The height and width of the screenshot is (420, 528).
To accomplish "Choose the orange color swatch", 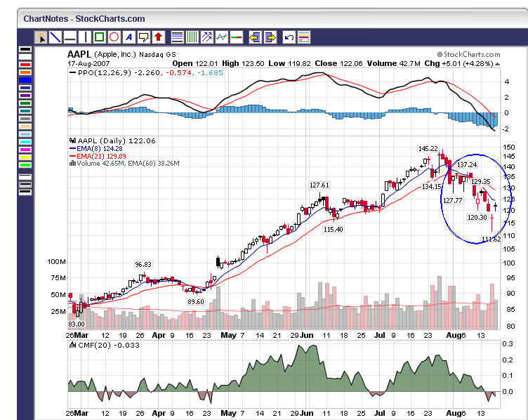I will [x=25, y=72].
